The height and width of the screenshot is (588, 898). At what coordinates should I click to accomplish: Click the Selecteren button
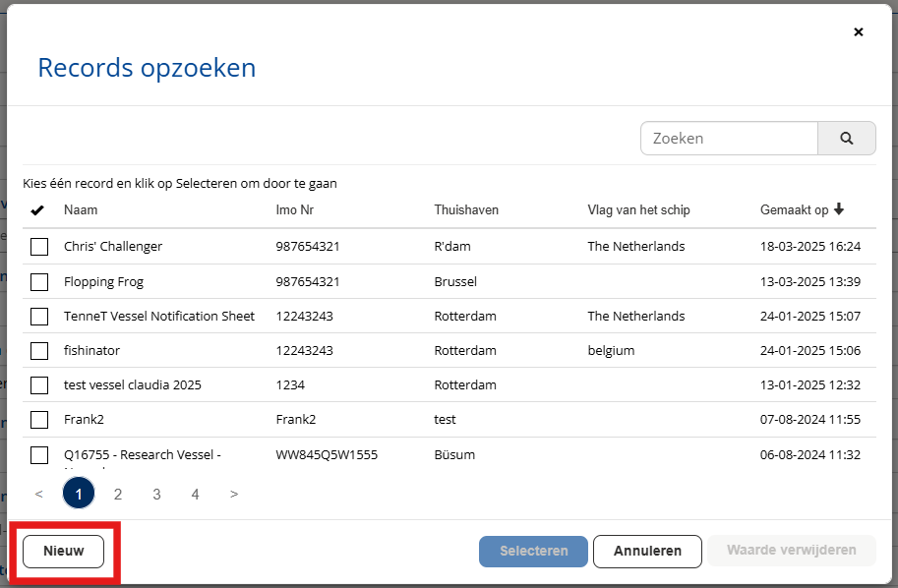[x=533, y=552]
